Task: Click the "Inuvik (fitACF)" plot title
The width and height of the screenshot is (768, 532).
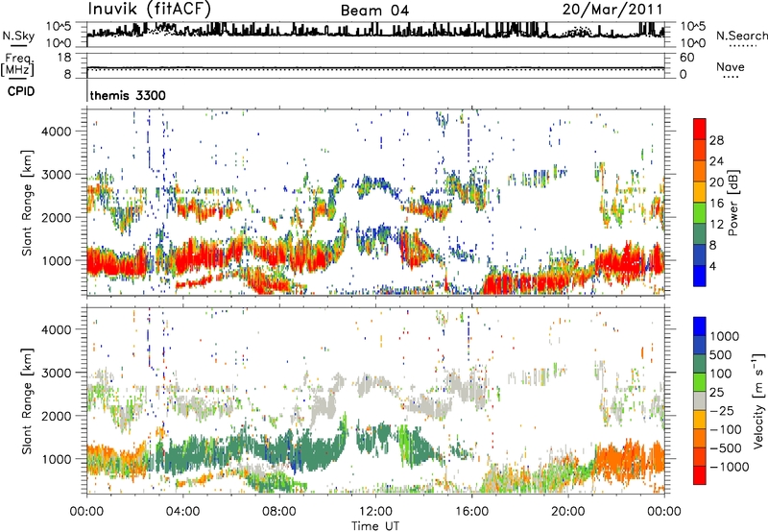Action: pyautogui.click(x=150, y=10)
